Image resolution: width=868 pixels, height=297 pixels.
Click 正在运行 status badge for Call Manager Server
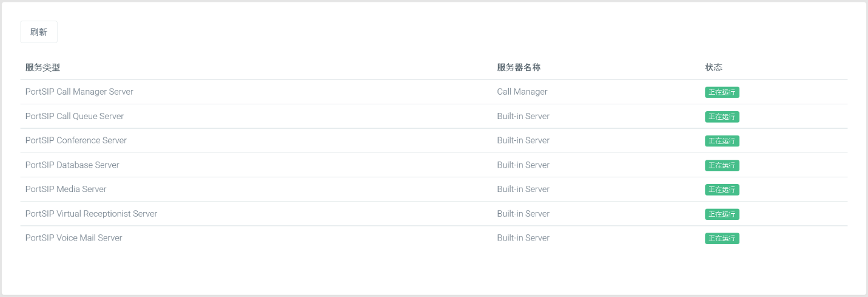pyautogui.click(x=722, y=92)
